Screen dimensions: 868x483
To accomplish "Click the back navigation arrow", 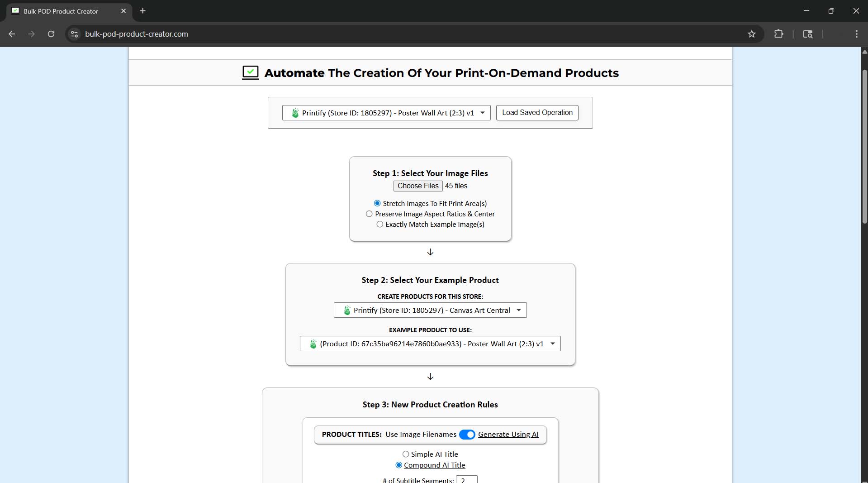I will tap(11, 34).
